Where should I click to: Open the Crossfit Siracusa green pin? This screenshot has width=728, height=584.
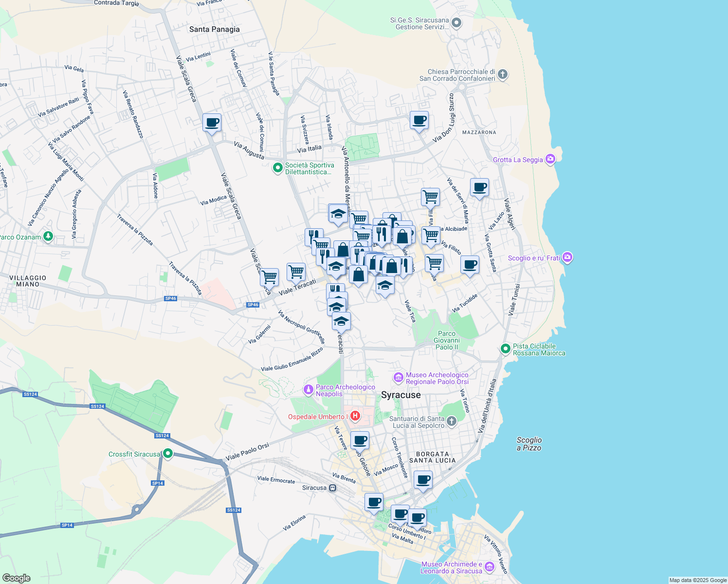168,454
